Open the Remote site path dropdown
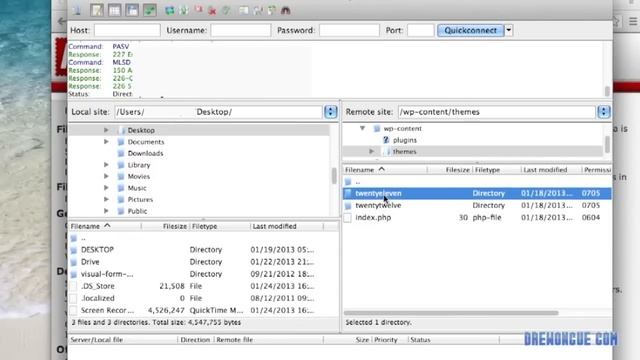Screen dimensions: 640x360 coord(604,112)
